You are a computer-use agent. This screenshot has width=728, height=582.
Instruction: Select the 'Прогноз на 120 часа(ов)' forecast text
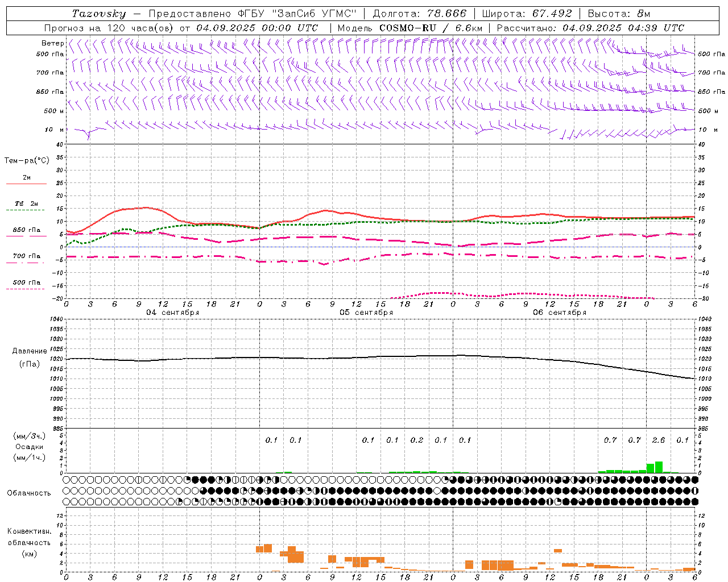point(109,28)
